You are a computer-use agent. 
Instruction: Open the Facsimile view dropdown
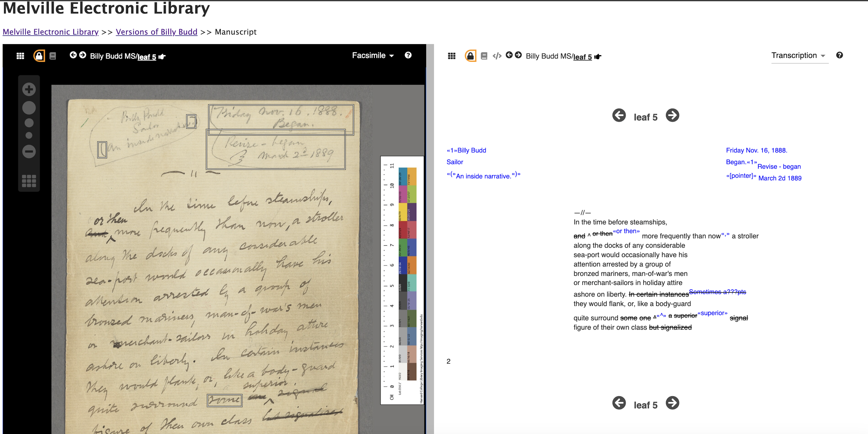click(x=372, y=55)
